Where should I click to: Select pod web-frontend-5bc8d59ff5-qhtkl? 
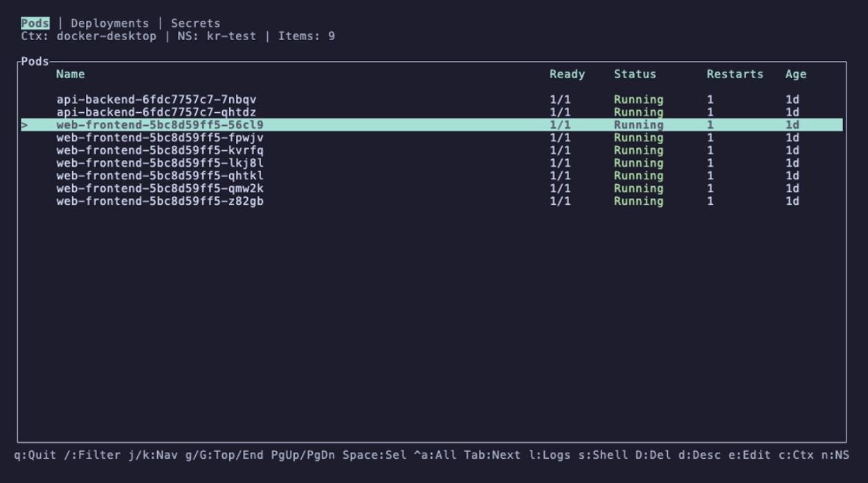tap(159, 176)
